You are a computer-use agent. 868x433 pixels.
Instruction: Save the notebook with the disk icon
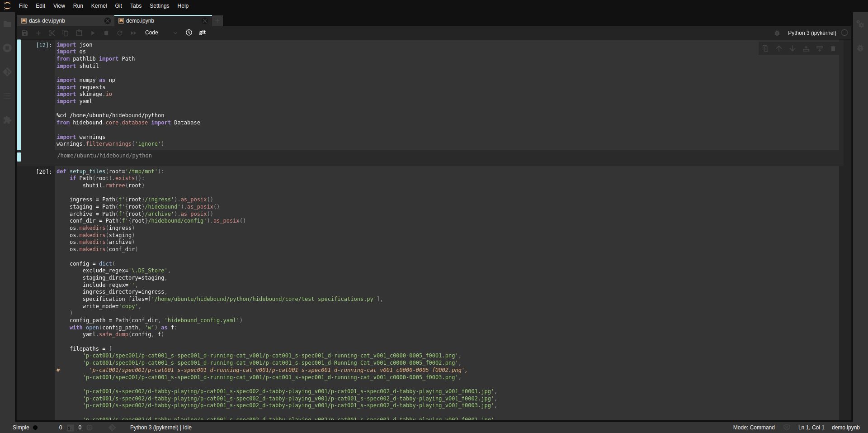point(25,33)
